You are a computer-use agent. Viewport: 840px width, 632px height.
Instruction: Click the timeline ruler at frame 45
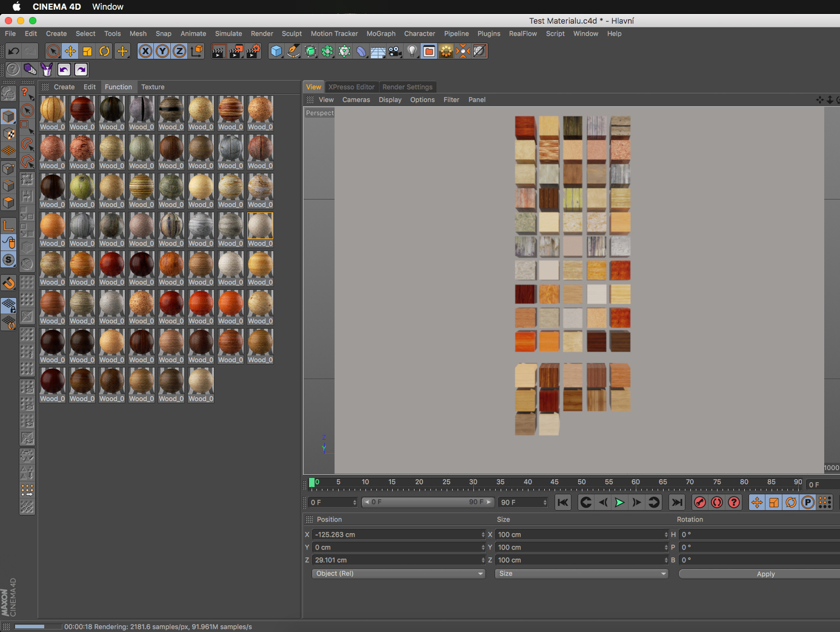(x=555, y=483)
